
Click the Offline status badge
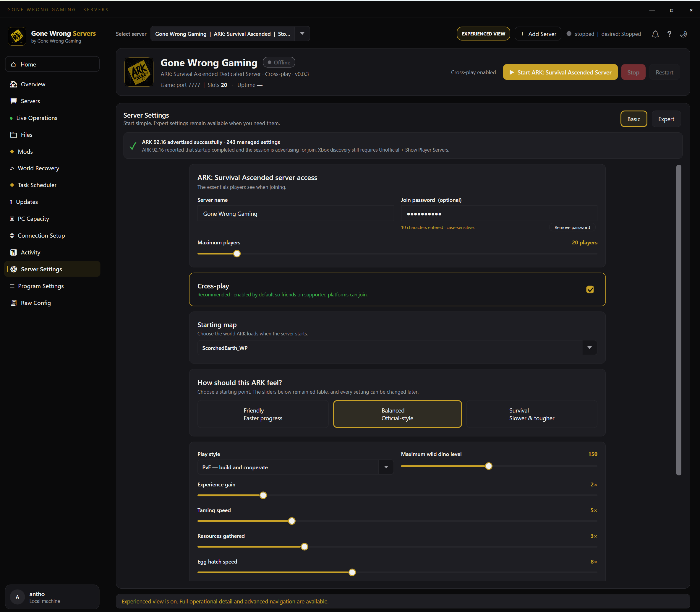click(x=279, y=62)
